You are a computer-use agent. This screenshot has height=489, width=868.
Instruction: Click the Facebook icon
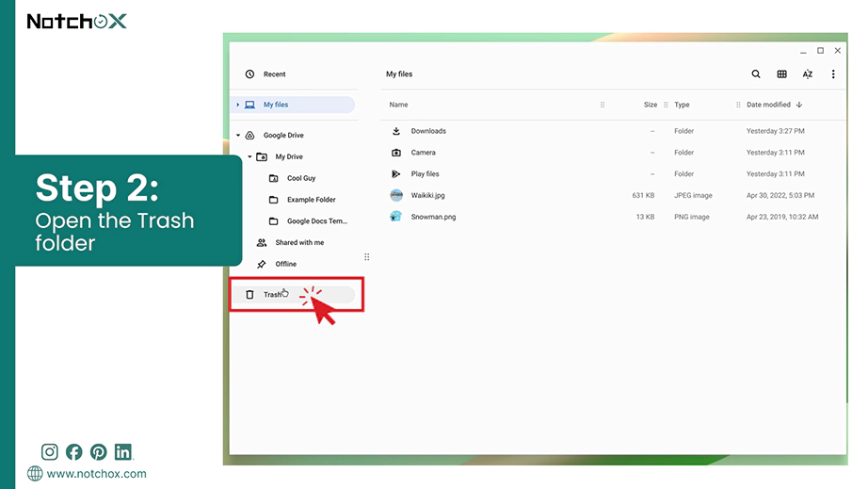73,452
